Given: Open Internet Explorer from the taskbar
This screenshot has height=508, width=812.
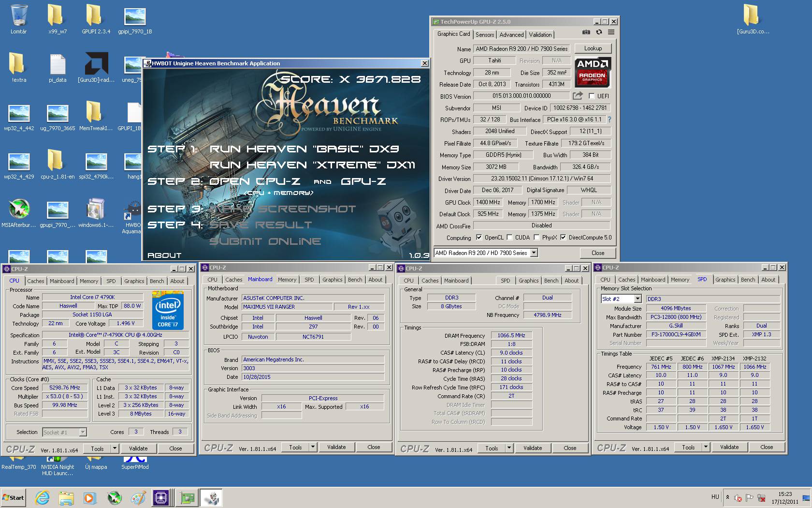Looking at the screenshot, I should coord(43,497).
